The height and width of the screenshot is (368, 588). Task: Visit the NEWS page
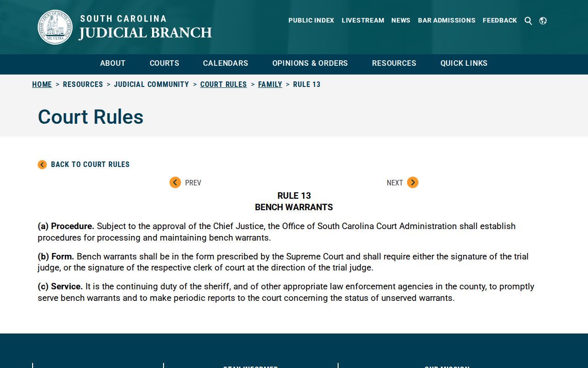pyautogui.click(x=401, y=21)
